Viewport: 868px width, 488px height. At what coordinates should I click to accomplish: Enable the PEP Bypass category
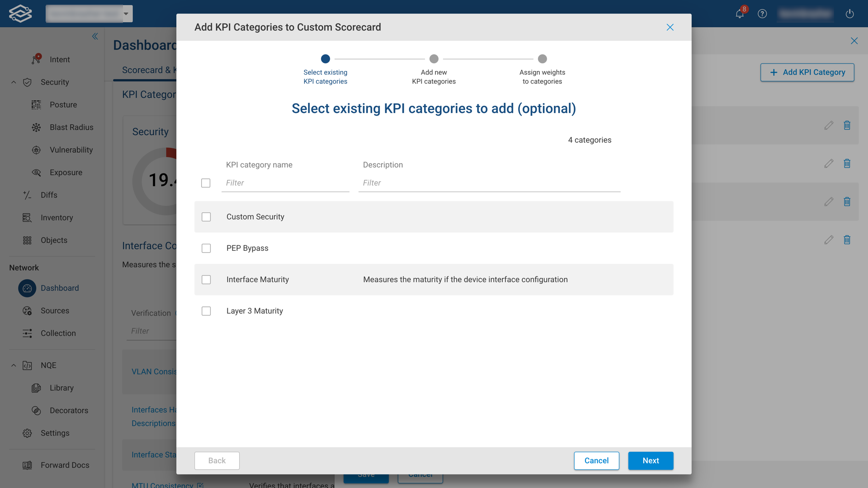coord(206,248)
